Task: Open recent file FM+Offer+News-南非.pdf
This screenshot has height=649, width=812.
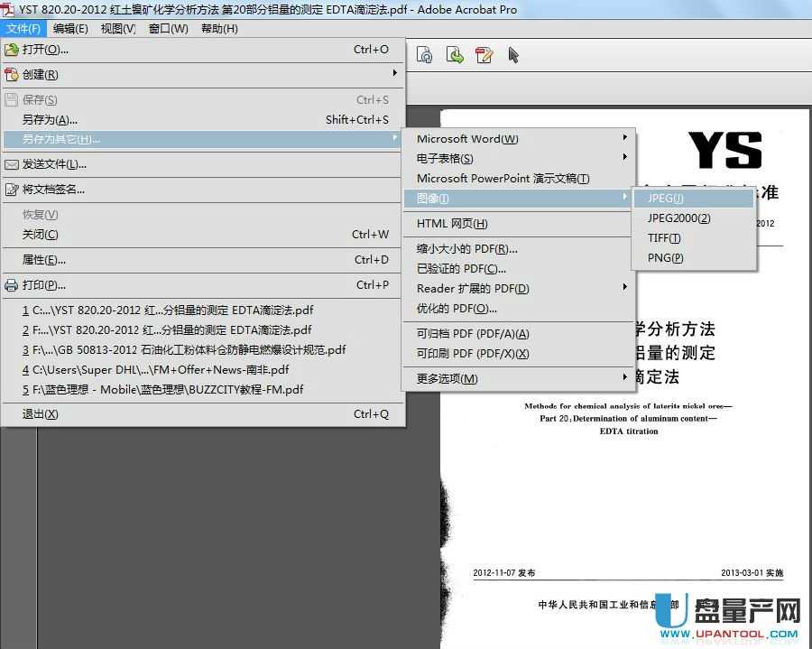Action: click(x=156, y=369)
